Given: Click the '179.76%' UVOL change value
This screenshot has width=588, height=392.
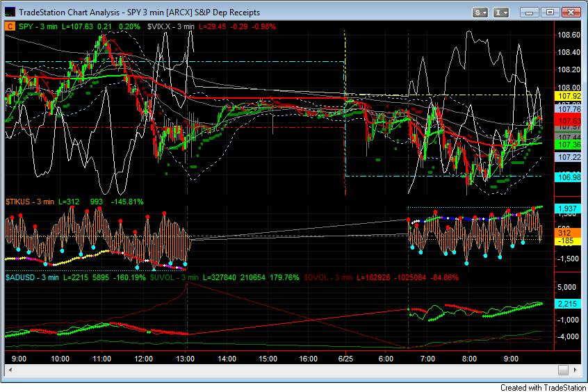Looking at the screenshot, I should pyautogui.click(x=284, y=277).
